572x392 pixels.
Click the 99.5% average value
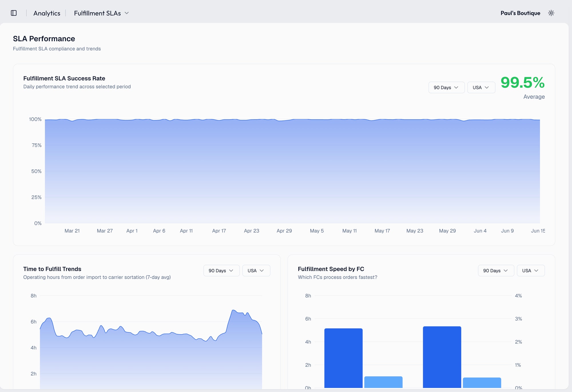(x=523, y=83)
